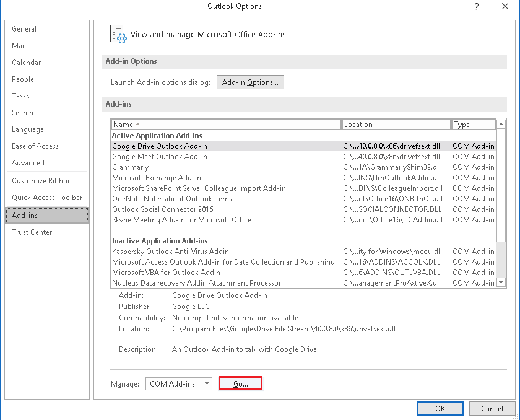Click the Add-ins settings gear icon
The width and height of the screenshot is (520, 420).
click(118, 34)
